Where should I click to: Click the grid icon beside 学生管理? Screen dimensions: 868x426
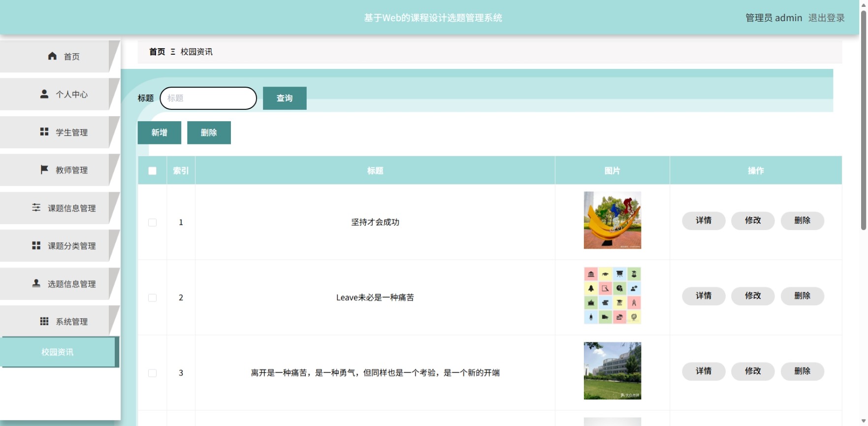click(44, 132)
